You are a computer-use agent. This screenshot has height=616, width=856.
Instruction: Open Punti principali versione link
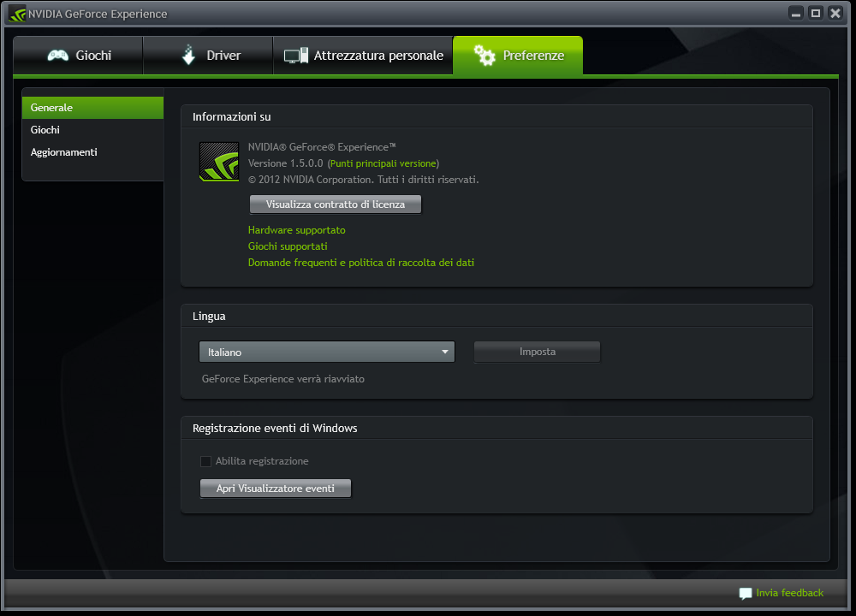coord(383,163)
